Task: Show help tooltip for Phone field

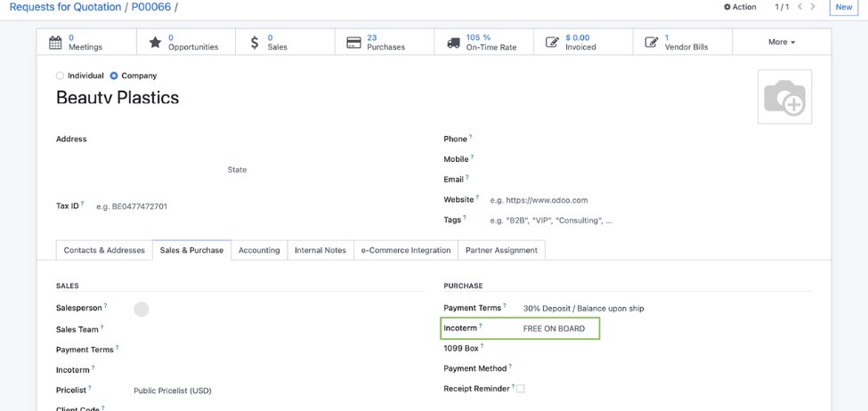Action: pos(471,136)
